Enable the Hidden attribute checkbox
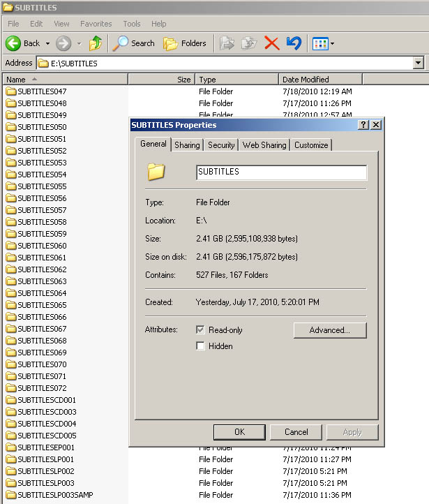The height and width of the screenshot is (504, 429). pyautogui.click(x=201, y=346)
